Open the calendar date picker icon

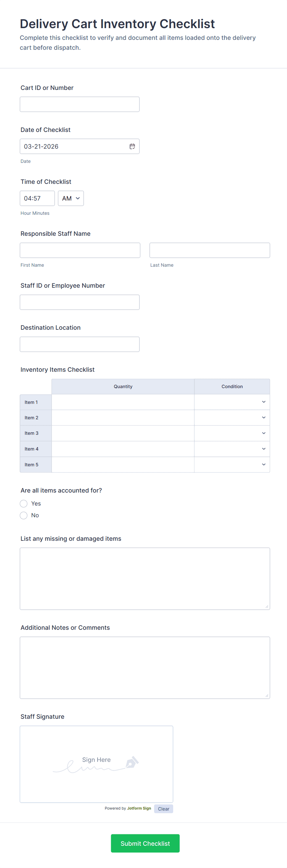coord(132,146)
